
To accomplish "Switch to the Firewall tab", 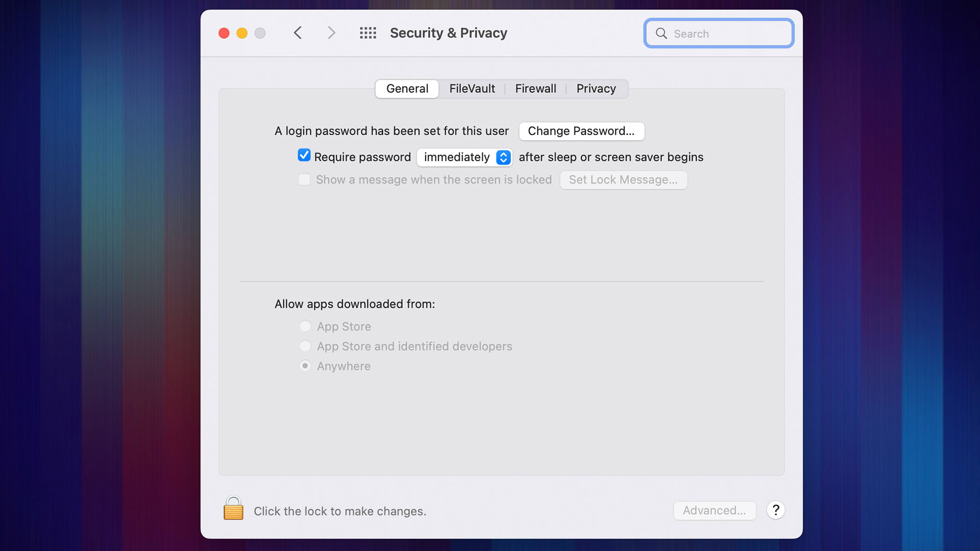I will 535,89.
